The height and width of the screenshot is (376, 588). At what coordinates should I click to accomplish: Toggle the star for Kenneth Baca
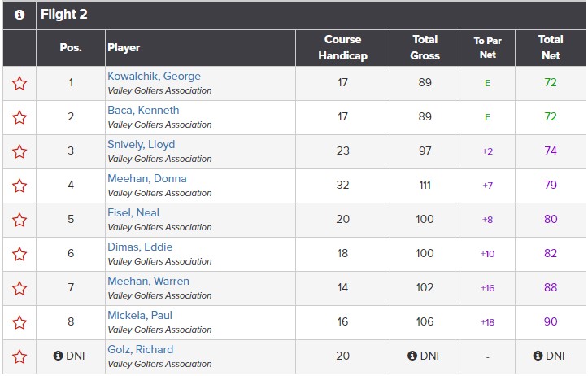20,117
